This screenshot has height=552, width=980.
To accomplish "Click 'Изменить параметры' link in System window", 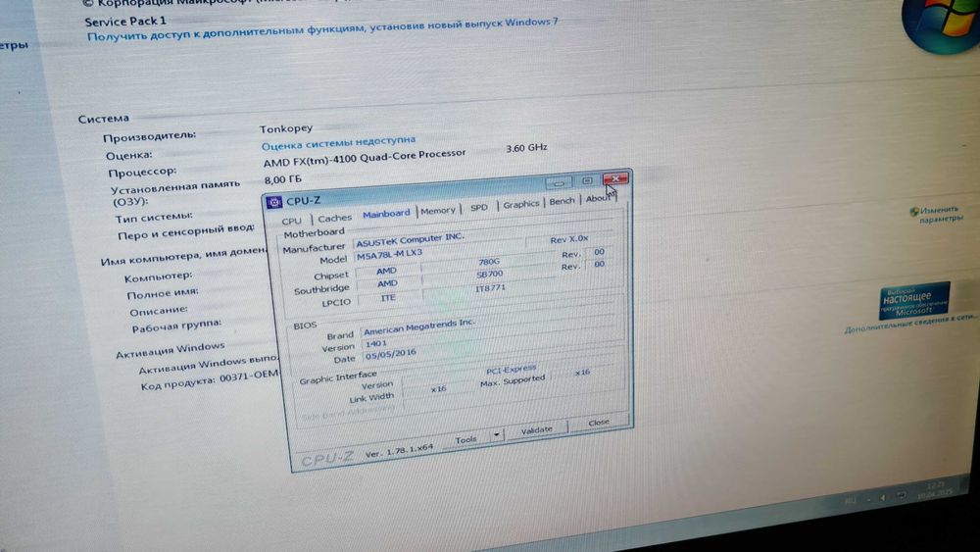I will [940, 214].
